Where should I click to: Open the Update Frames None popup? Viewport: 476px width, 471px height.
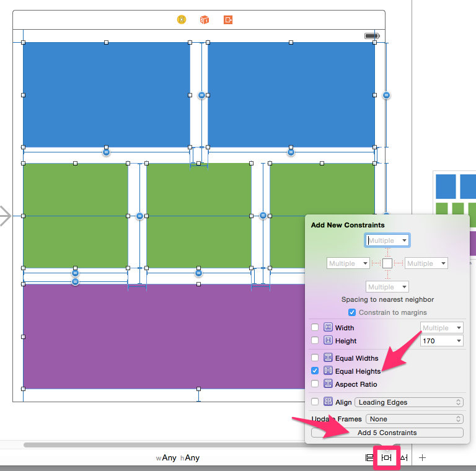[415, 419]
